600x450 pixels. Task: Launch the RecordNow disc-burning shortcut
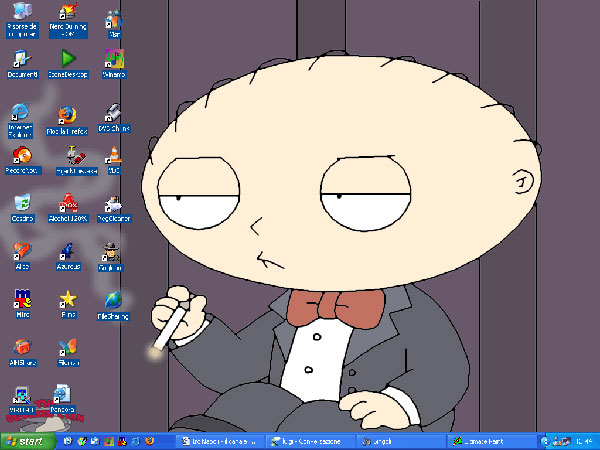pyautogui.click(x=22, y=160)
